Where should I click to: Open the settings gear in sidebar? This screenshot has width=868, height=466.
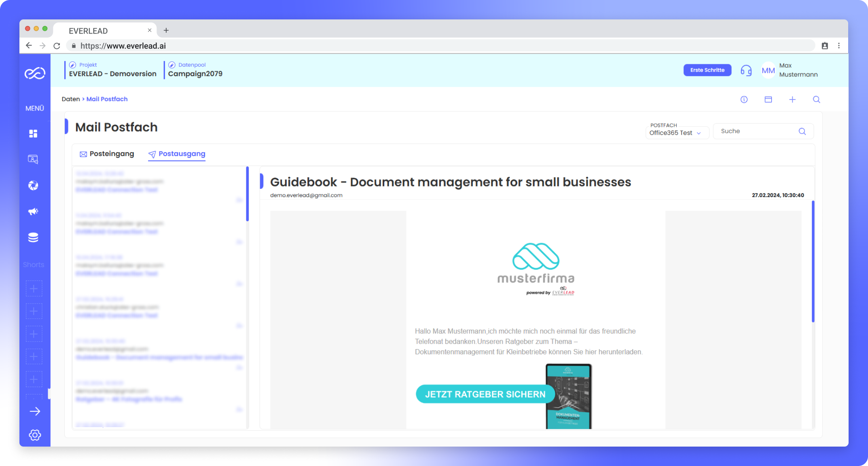(35, 435)
